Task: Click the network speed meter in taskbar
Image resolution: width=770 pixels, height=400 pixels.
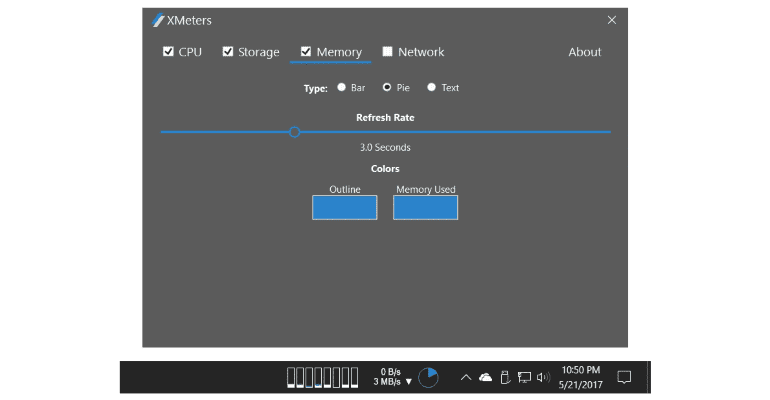Action: tap(392, 377)
